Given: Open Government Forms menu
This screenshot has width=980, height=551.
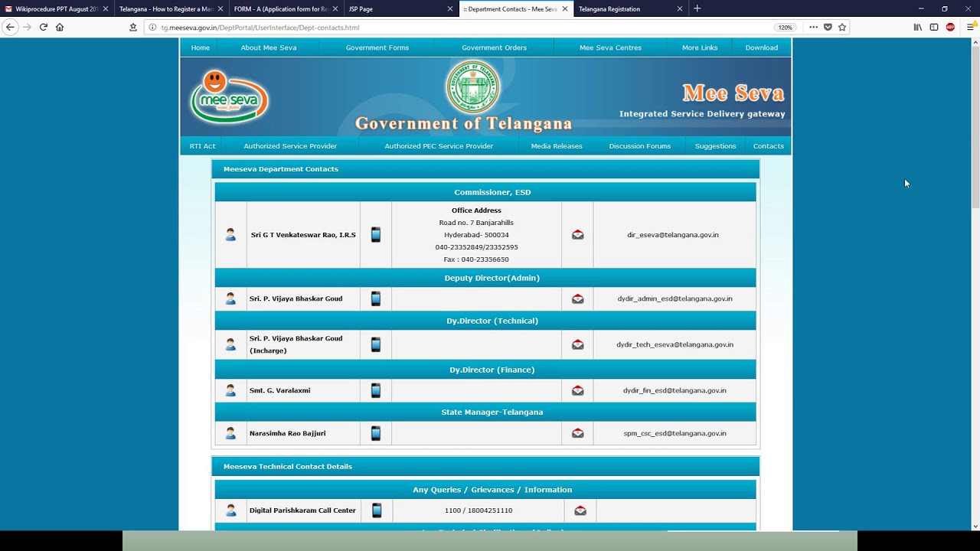Looking at the screenshot, I should pos(377,47).
